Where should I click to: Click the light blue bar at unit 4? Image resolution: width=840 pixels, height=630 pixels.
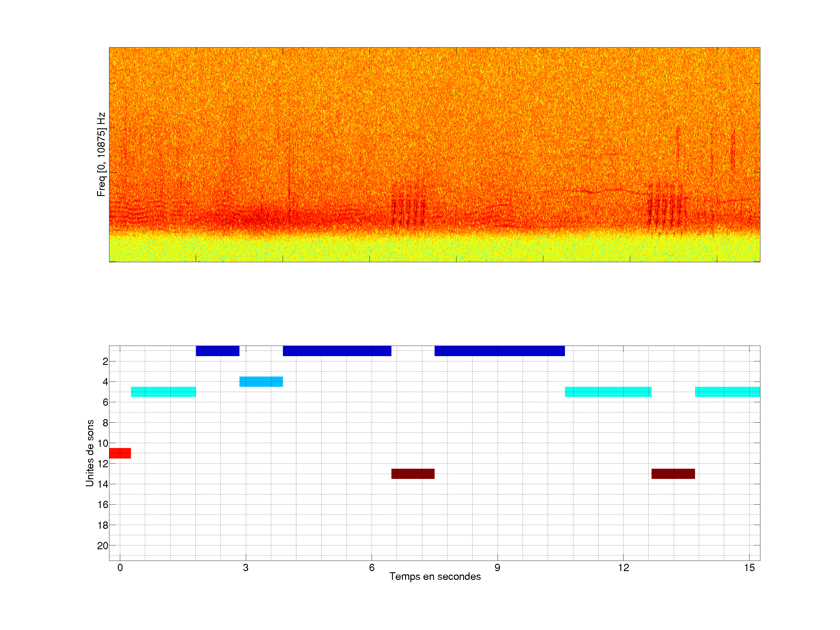261,381
